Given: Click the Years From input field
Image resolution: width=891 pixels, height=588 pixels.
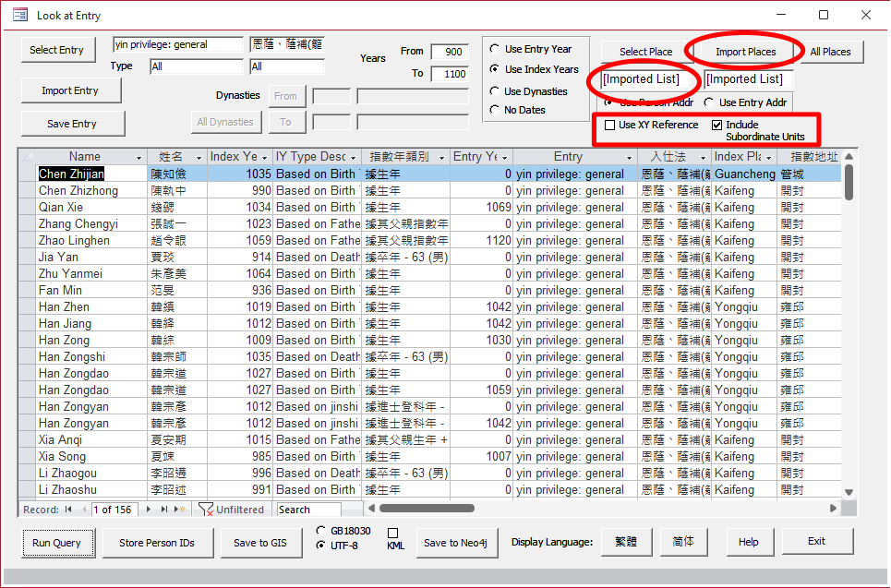Looking at the screenshot, I should coord(450,52).
